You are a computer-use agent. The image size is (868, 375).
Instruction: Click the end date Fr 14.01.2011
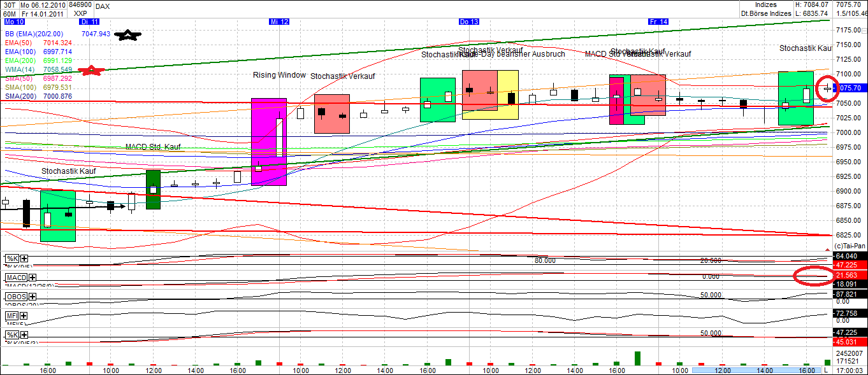pos(43,13)
